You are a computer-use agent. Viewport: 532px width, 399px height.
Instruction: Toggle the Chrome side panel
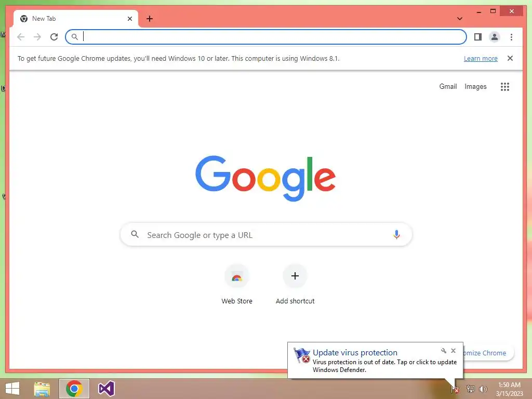(478, 37)
